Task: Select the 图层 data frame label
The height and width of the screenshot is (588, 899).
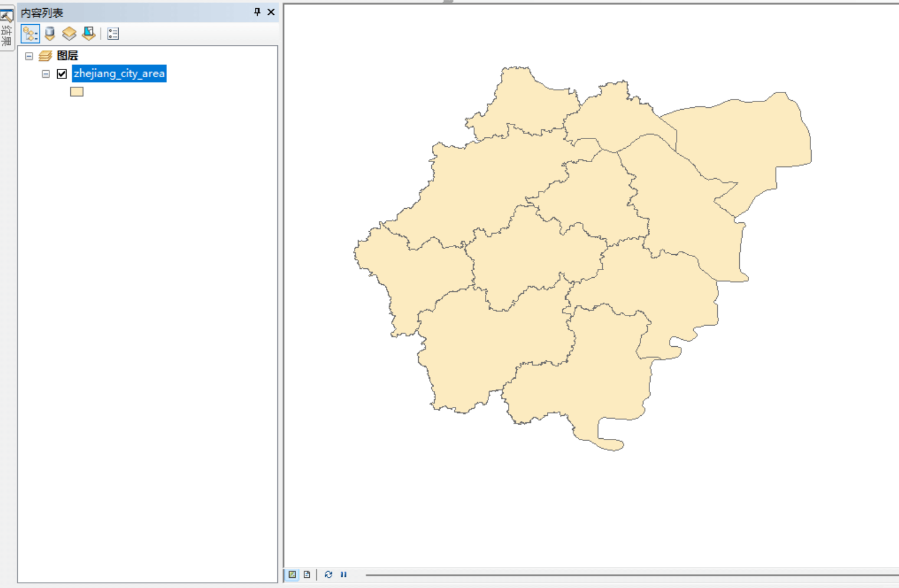Action: (x=67, y=55)
